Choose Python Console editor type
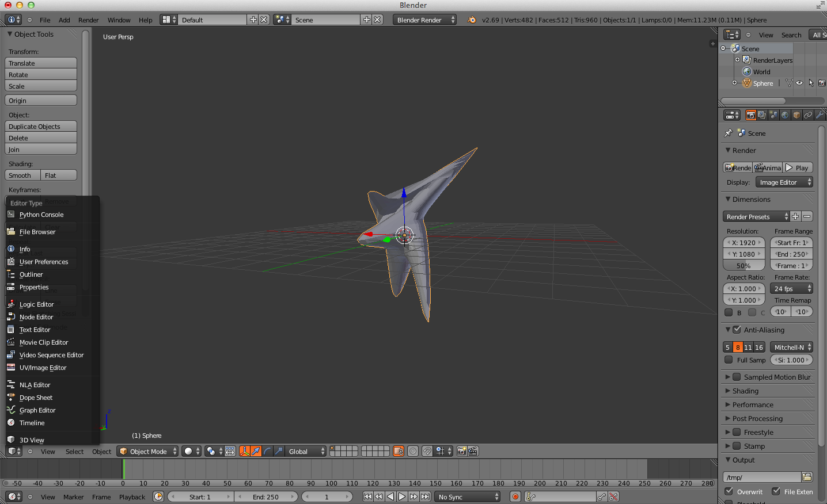827x504 pixels. tap(41, 215)
